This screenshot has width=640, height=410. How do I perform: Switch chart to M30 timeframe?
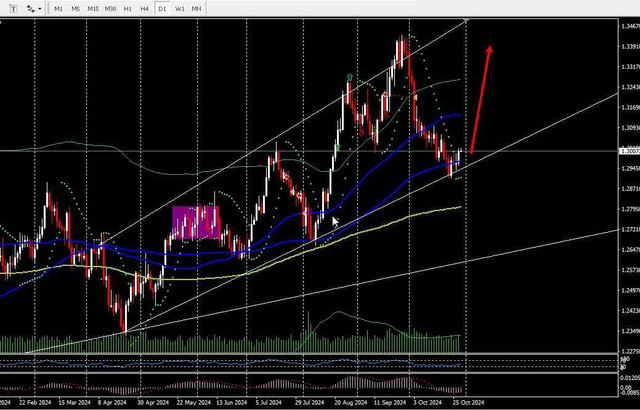pos(110,9)
